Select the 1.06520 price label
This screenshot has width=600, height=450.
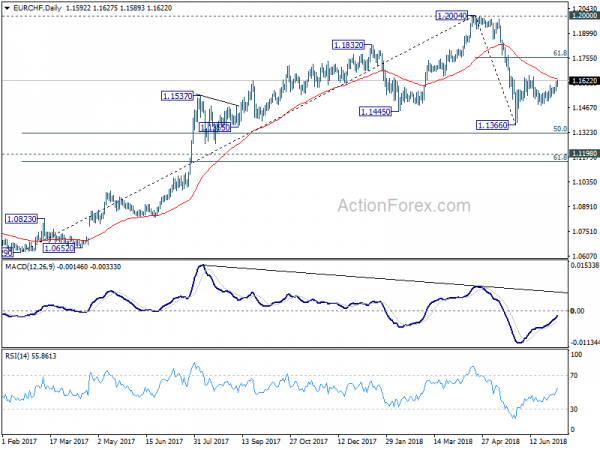(x=59, y=248)
